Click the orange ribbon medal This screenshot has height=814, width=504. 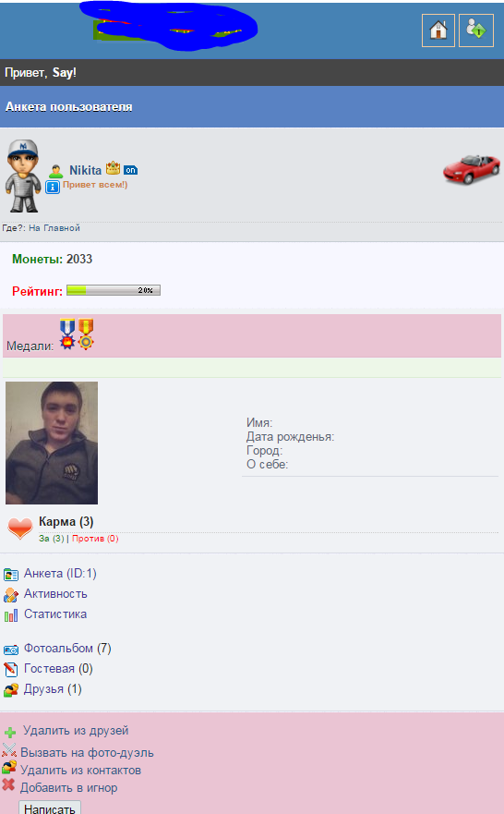tap(86, 334)
